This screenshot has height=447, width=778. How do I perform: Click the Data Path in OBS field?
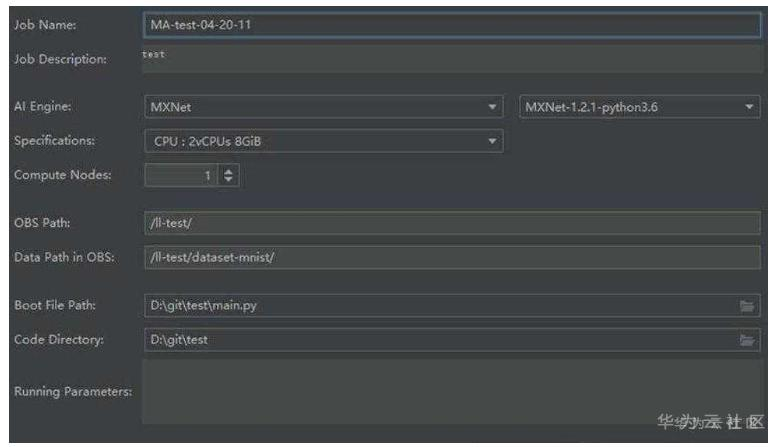[452, 257]
